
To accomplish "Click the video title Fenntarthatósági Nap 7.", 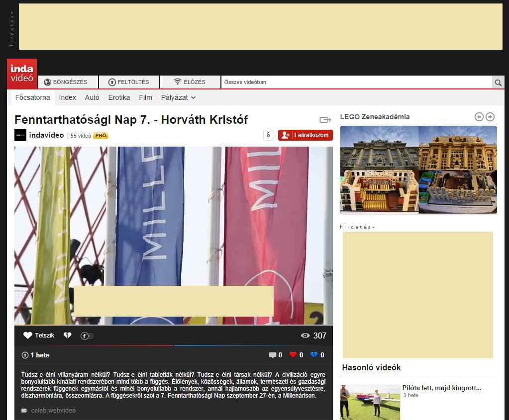I will pyautogui.click(x=131, y=120).
